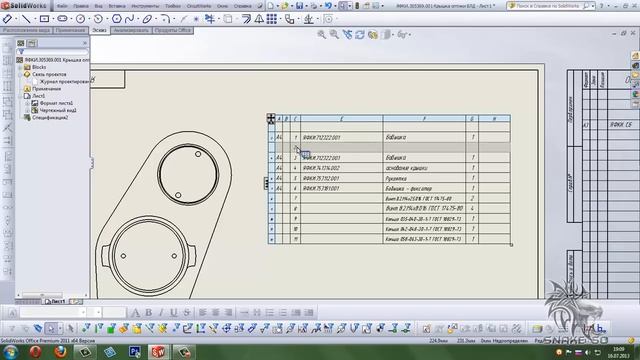The height and width of the screenshot is (360, 640).
Task: Open the Save options dropdown arrow
Action: click(306, 6)
